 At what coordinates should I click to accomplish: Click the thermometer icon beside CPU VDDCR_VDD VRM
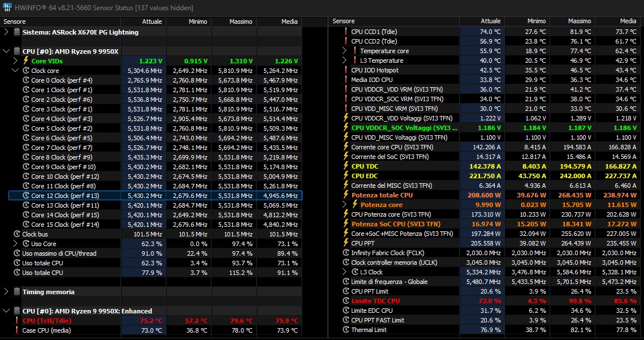point(346,89)
